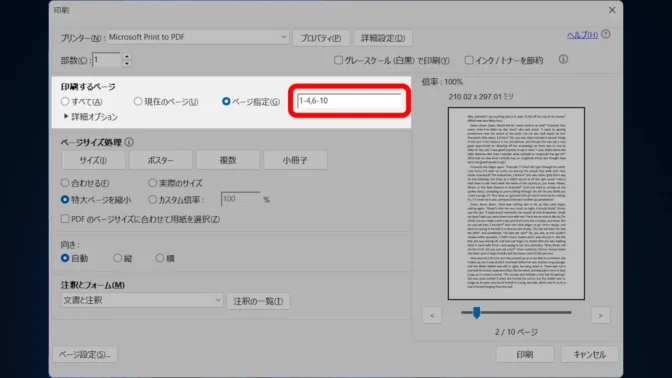This screenshot has height=378, width=672.
Task: Click the 部数 copies number field
Action: (107, 60)
